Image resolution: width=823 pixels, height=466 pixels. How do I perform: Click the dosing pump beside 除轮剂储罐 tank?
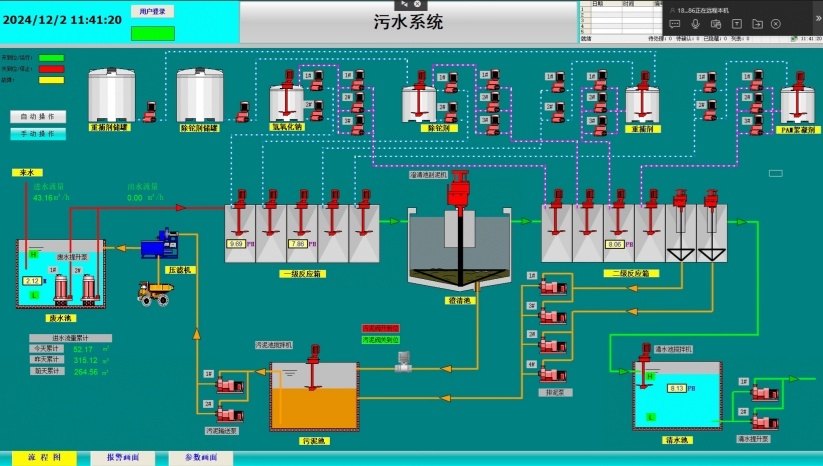240,112
